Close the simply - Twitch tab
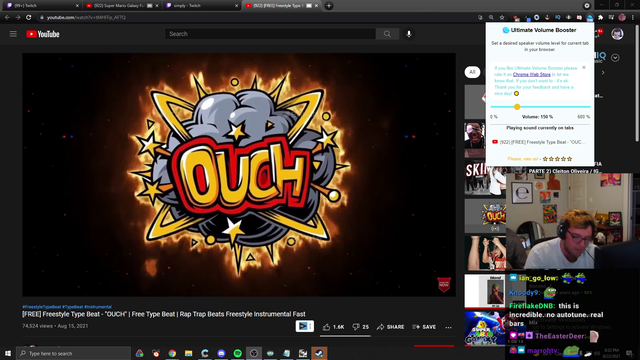Screen dimensions: 640x360 tap(236, 6)
